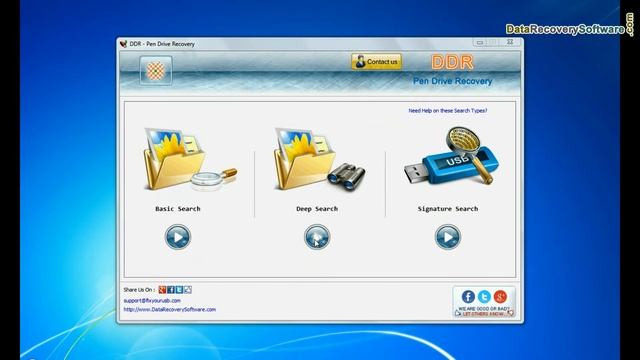Share on Facebook small icon
The width and height of the screenshot is (640, 360).
(x=171, y=290)
